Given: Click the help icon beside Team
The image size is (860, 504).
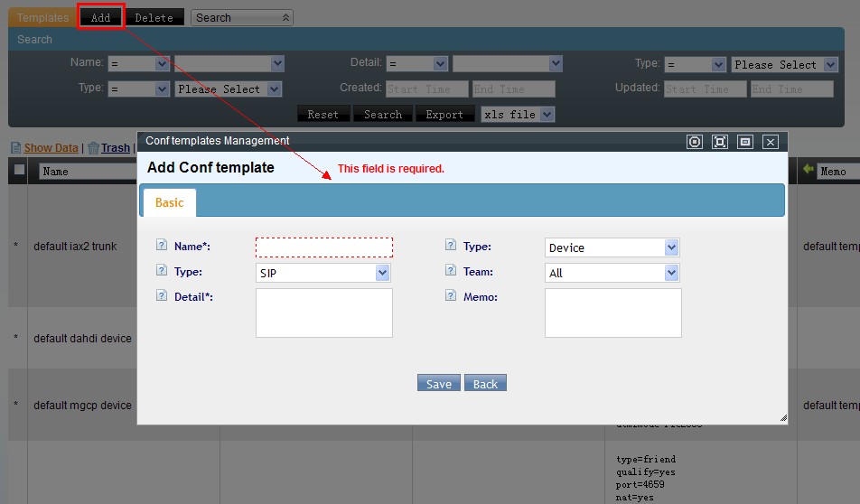Looking at the screenshot, I should point(451,271).
